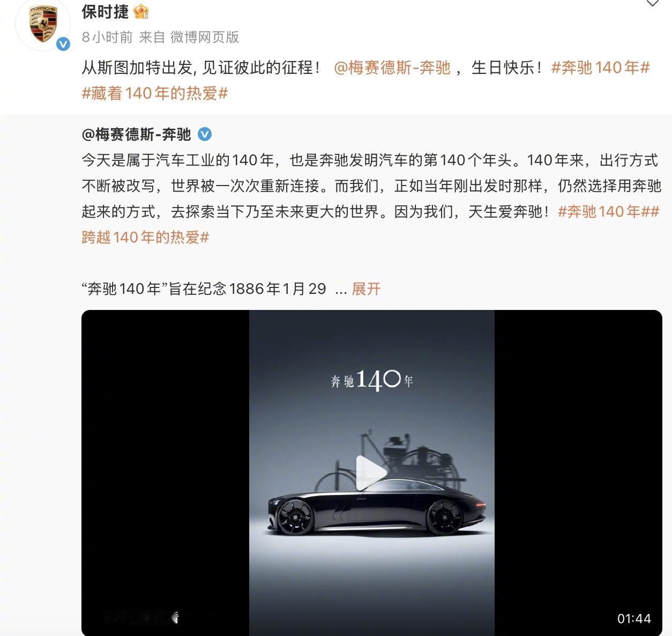
Task: Click the crown membership icon beside 保时捷
Action: tap(141, 11)
